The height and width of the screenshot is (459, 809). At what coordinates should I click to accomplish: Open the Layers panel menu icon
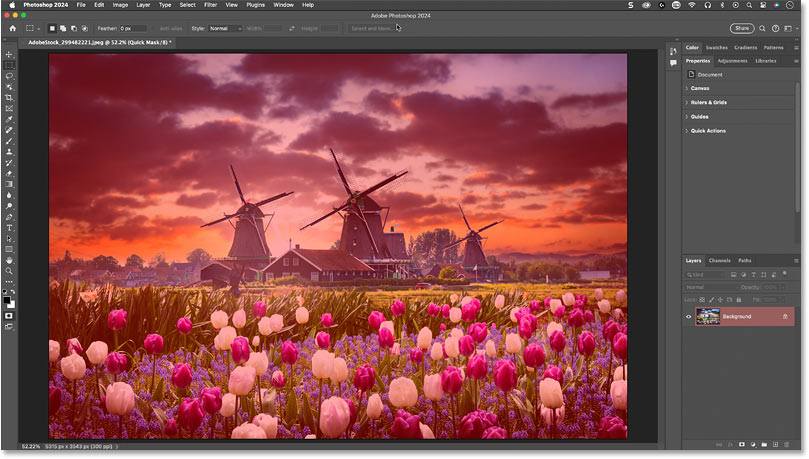click(x=796, y=260)
